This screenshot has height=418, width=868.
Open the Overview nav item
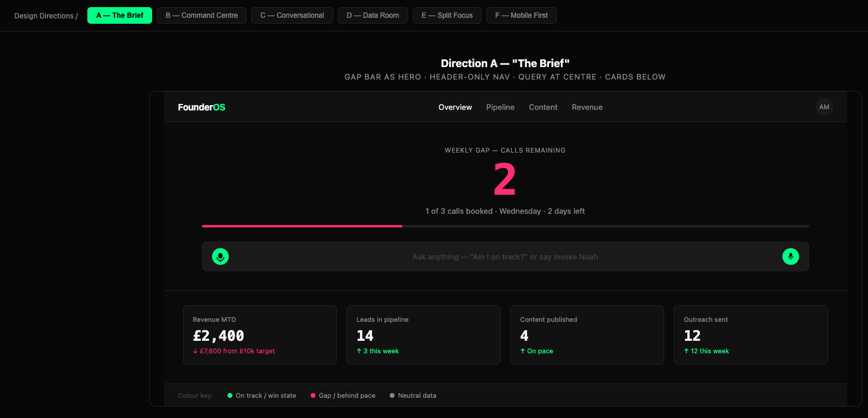click(x=455, y=107)
